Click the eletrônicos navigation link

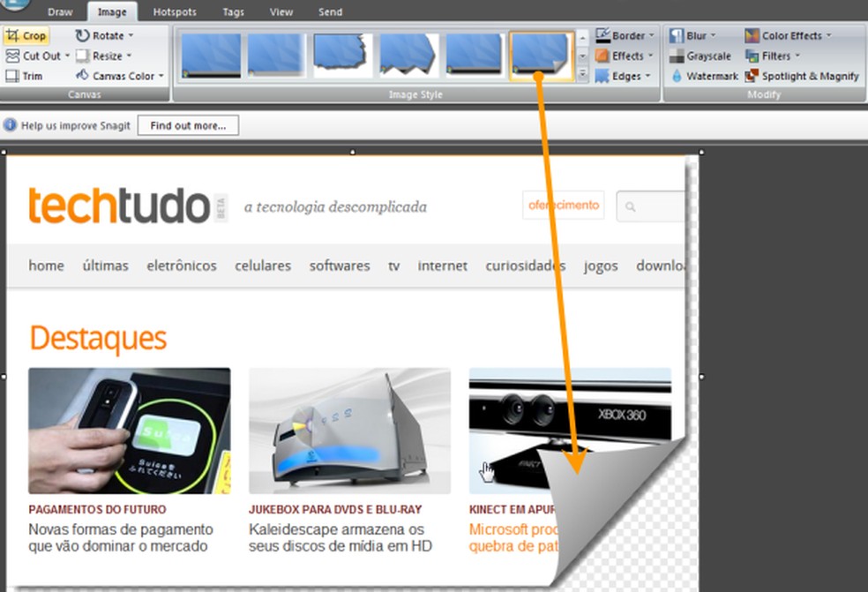(x=182, y=266)
